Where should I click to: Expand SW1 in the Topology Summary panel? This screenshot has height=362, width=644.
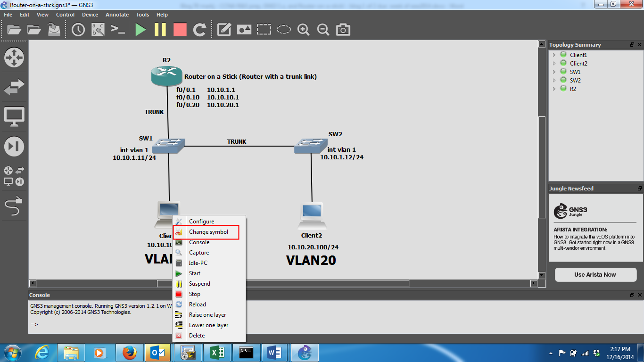click(554, 72)
